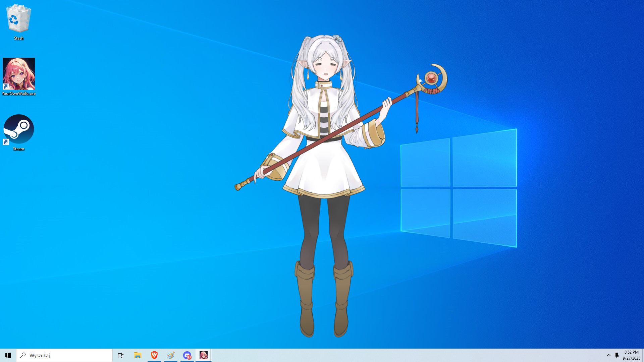The width and height of the screenshot is (644, 362).
Task: Launch the YourOwnWaifu.exe desktop shortcut
Action: click(19, 74)
